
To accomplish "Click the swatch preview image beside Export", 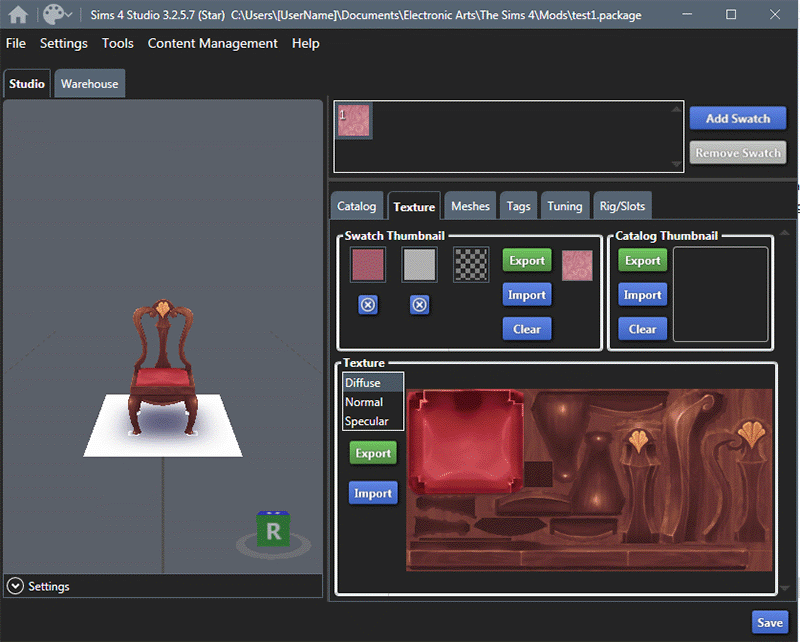I will point(577,265).
